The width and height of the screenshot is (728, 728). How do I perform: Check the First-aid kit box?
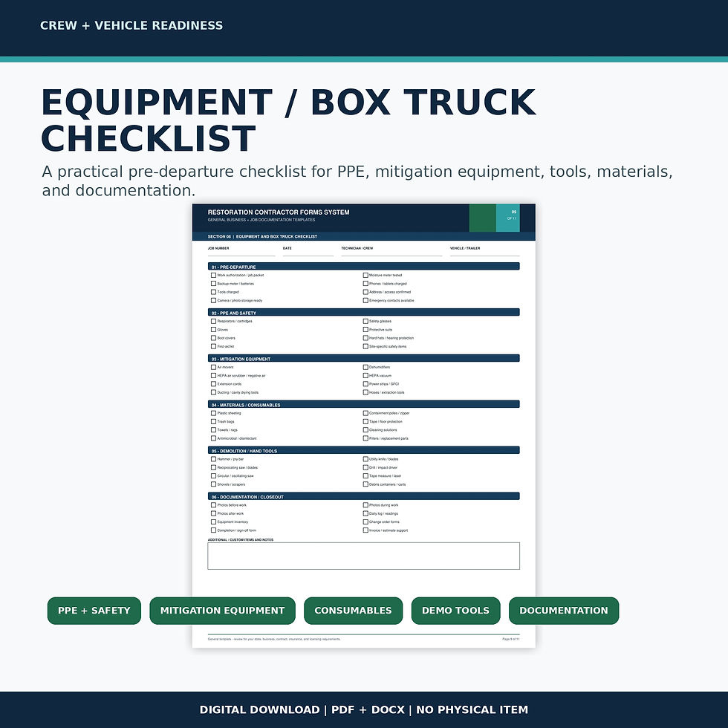(214, 346)
